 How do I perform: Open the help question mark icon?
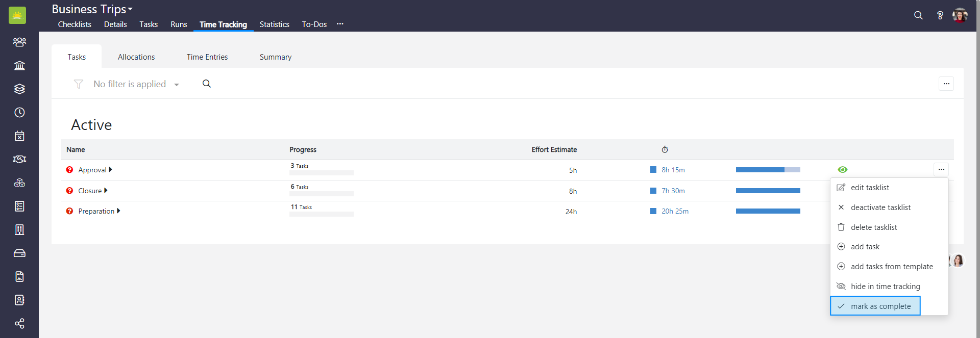[x=940, y=15]
